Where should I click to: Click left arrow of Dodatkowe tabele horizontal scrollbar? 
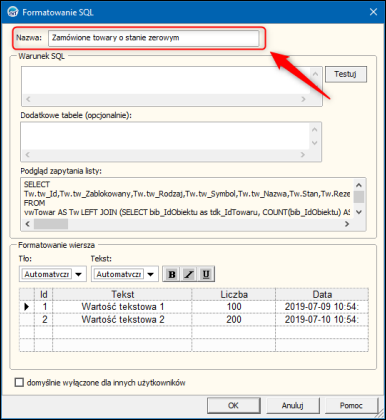(x=27, y=155)
